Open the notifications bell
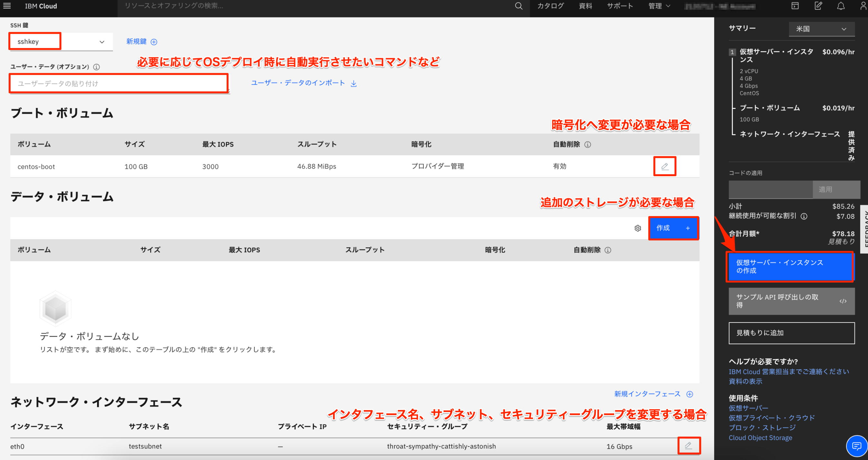The height and width of the screenshot is (460, 868). click(x=841, y=6)
